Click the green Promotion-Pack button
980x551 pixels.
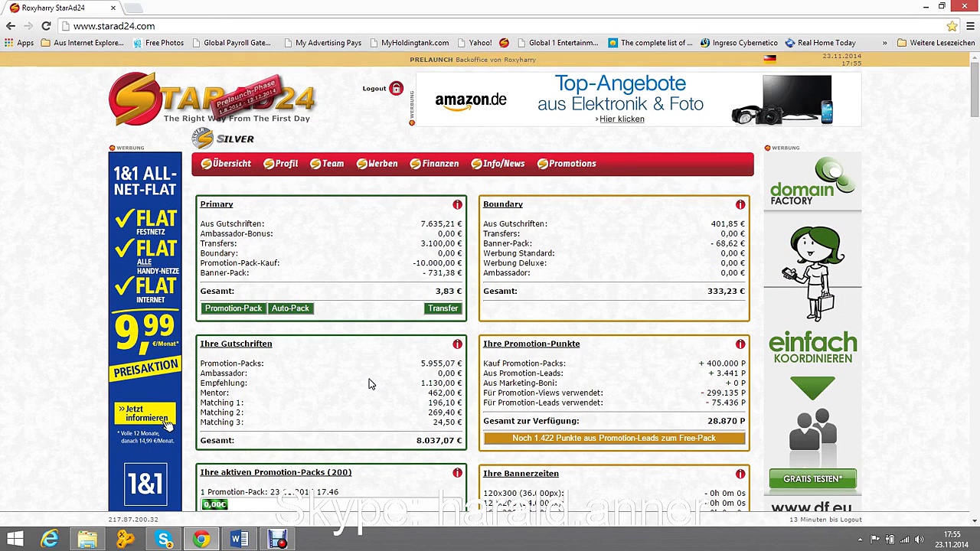(234, 308)
